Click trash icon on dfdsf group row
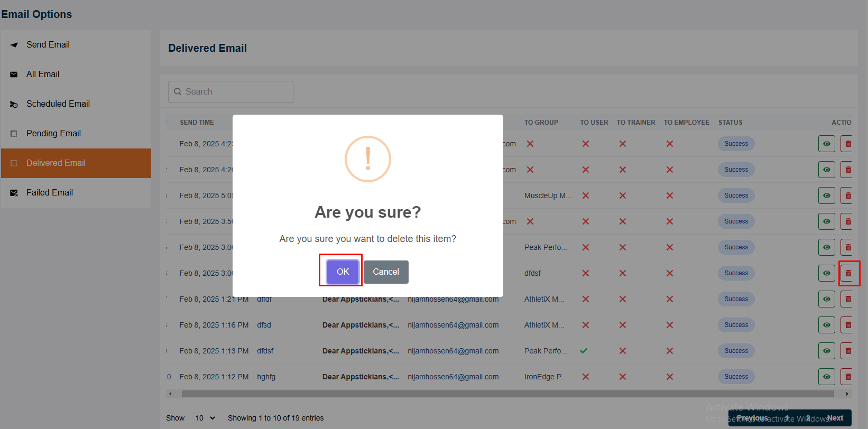The height and width of the screenshot is (429, 868). coord(848,273)
